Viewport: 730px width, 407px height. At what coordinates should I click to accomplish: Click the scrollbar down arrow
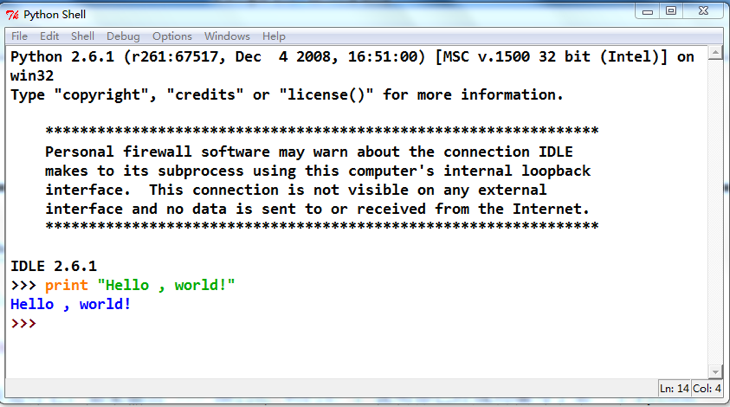coord(715,372)
